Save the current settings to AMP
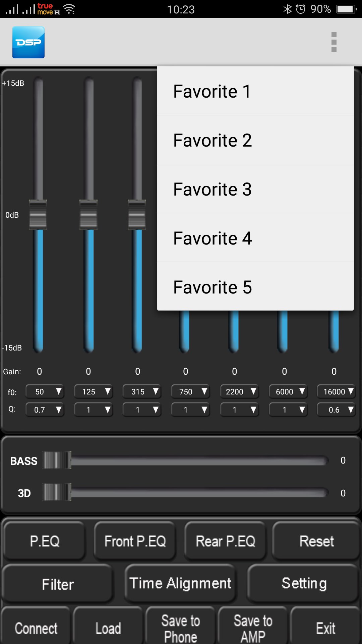The width and height of the screenshot is (362, 644). point(252,626)
